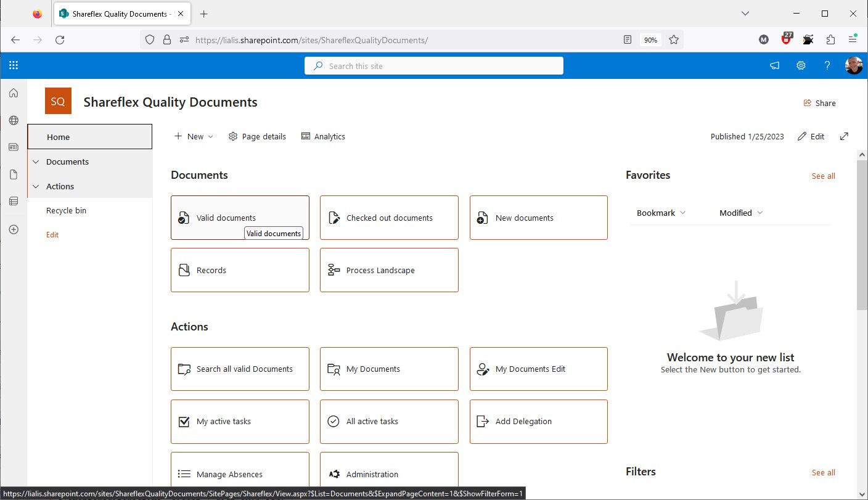Viewport: 868px width, 500px height.
Task: Open the New dropdown in command bar
Action: tap(194, 136)
